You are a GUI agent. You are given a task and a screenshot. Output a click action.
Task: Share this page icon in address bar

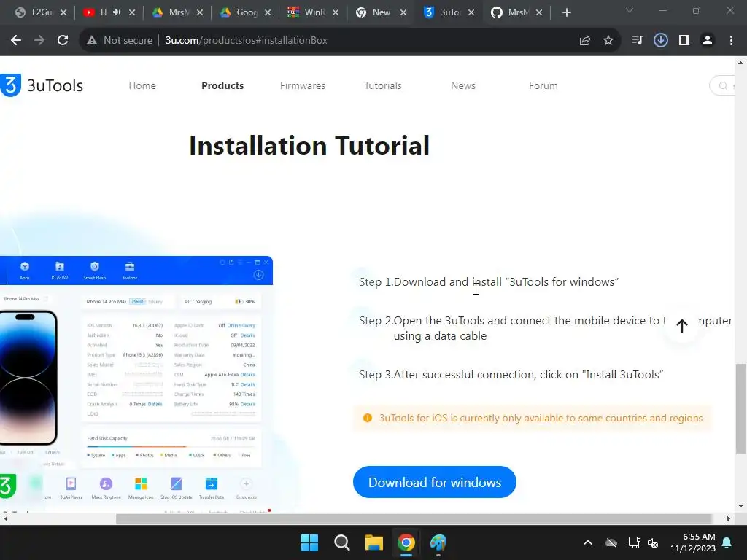(x=585, y=41)
